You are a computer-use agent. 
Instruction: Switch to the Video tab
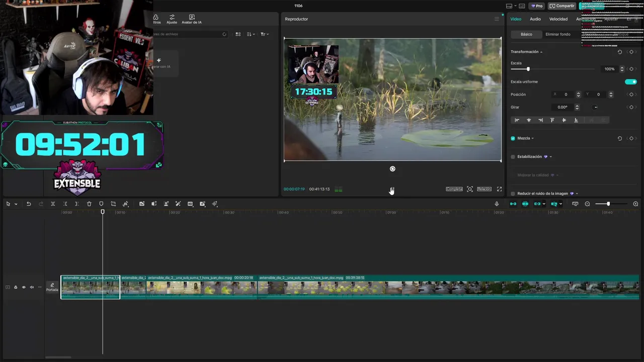click(x=516, y=19)
